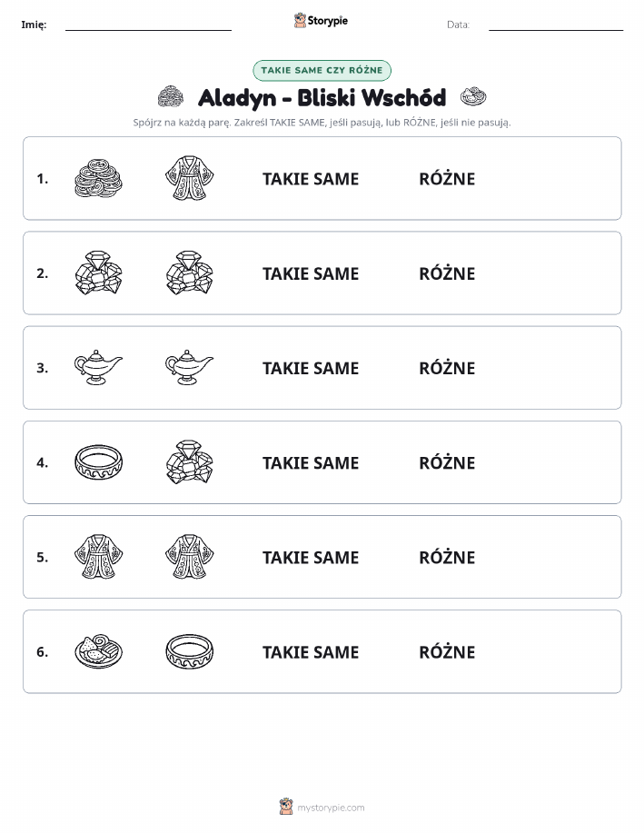Click the Imię name line field
This screenshot has width=644, height=833.
(148, 25)
